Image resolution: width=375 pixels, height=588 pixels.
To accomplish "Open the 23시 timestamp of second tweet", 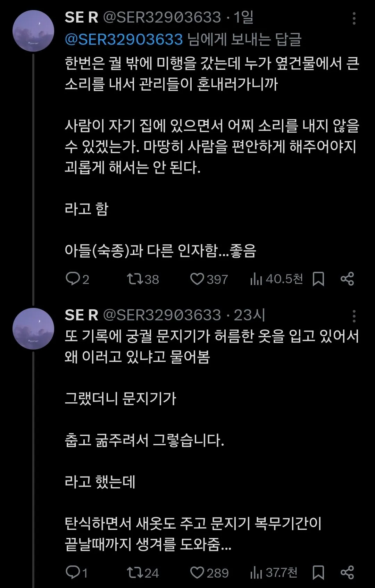I will pyautogui.click(x=249, y=315).
